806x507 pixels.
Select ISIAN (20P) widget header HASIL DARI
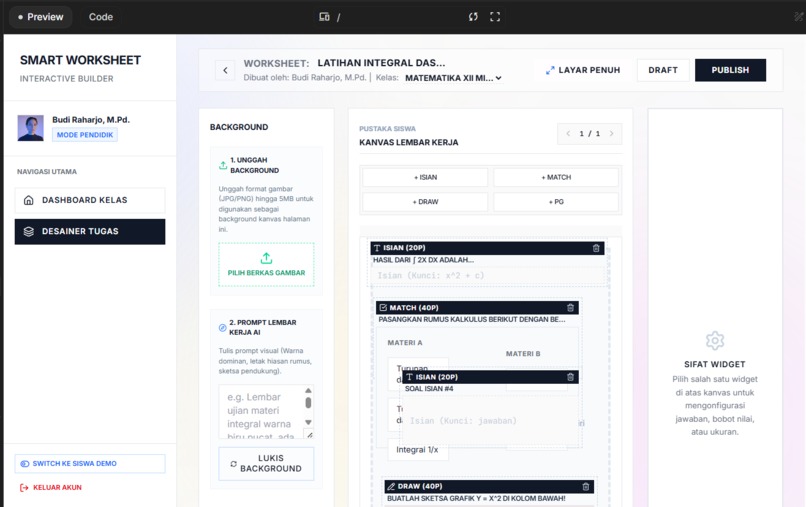pyautogui.click(x=487, y=248)
